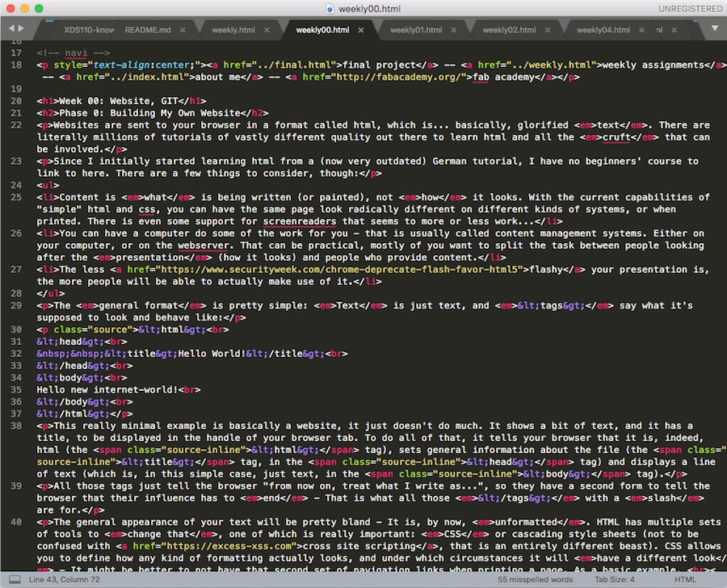Toggle side bar via status bar panel icon
727x588 pixels.
coord(15,579)
